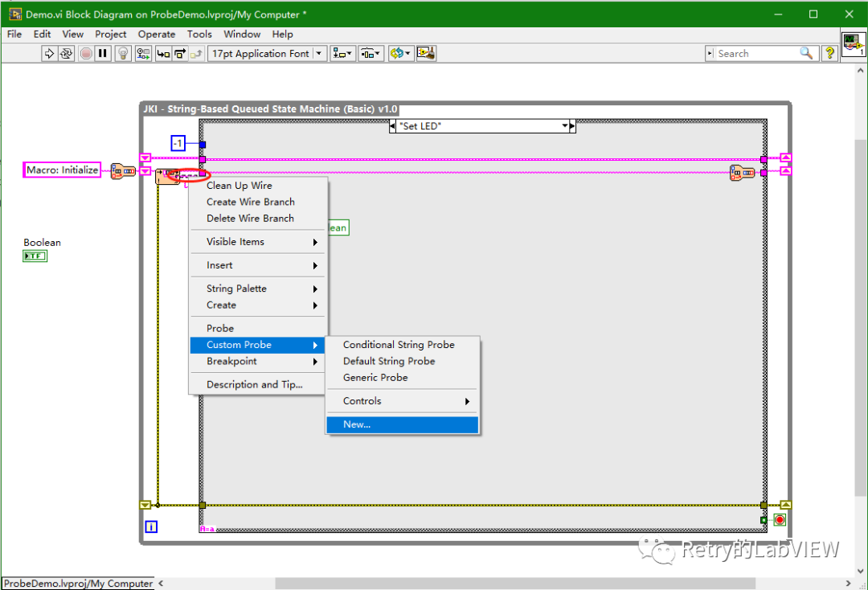Open the Edit menu
The image size is (868, 590).
click(42, 34)
